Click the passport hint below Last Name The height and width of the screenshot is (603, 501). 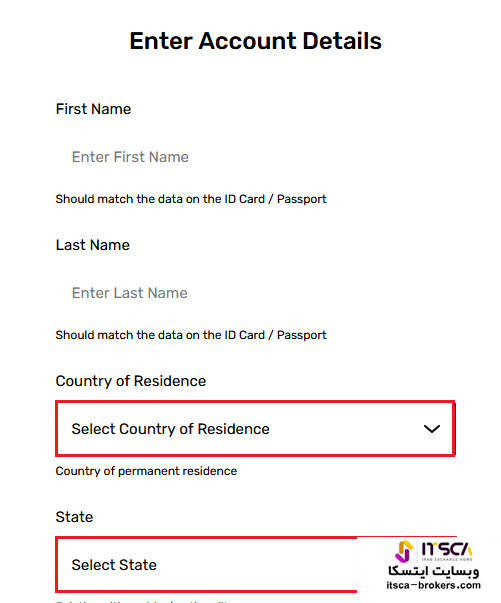click(x=191, y=335)
